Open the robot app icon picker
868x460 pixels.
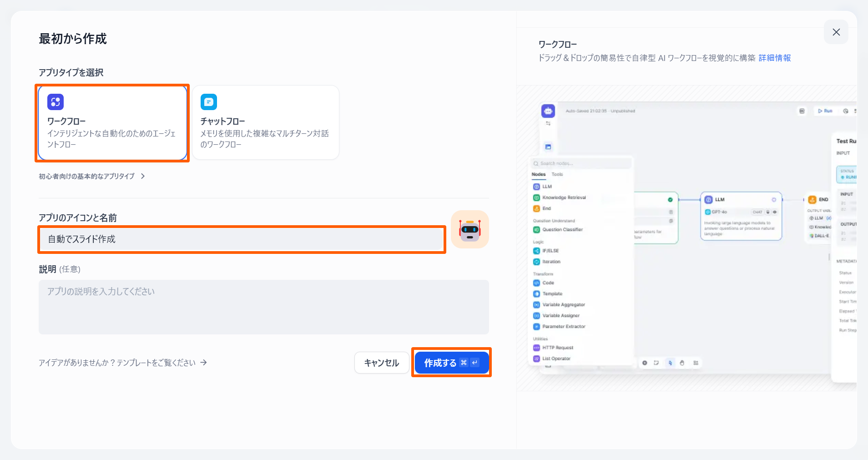pyautogui.click(x=469, y=229)
